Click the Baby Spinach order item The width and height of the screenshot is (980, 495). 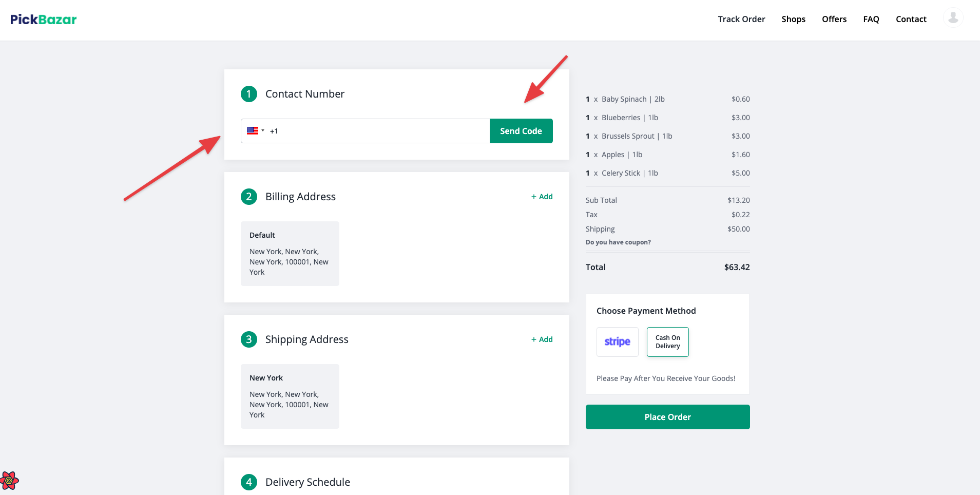[667, 99]
